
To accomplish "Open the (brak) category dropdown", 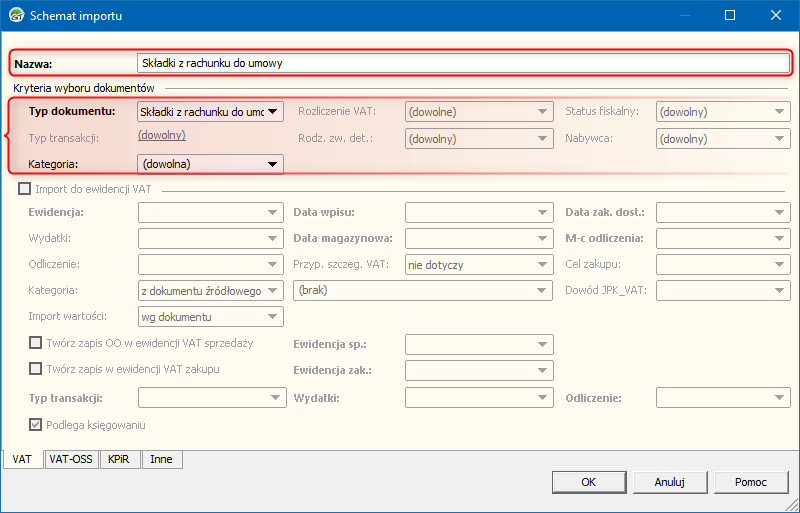I will pos(423,290).
